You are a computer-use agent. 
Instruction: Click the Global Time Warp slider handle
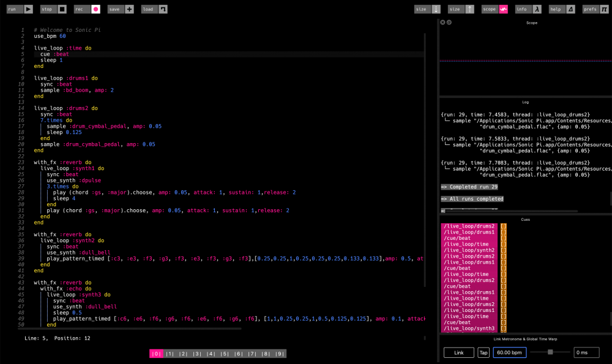point(550,352)
